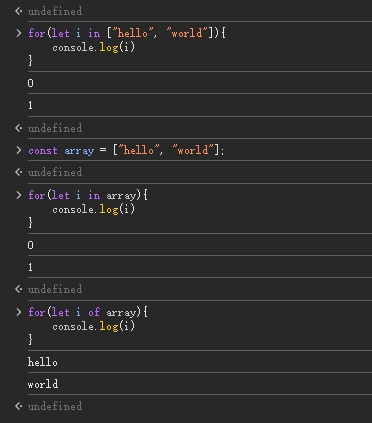Click the chevron beside the for-in ["hello", "world"] loop

(19, 33)
